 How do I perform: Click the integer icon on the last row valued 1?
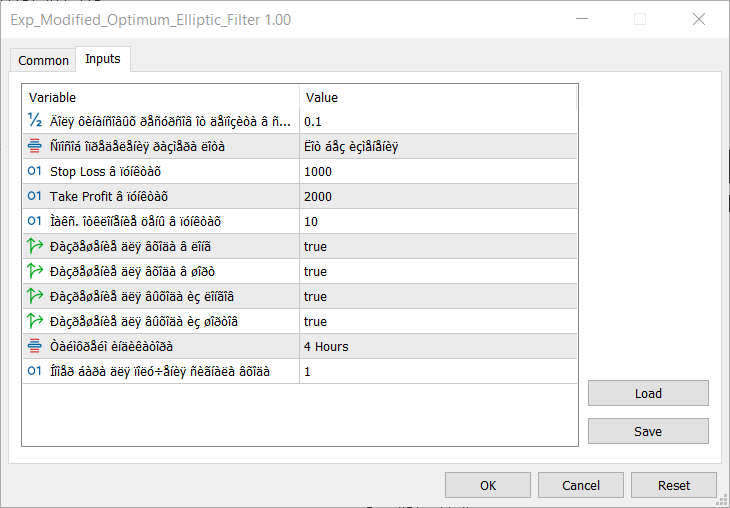point(34,371)
